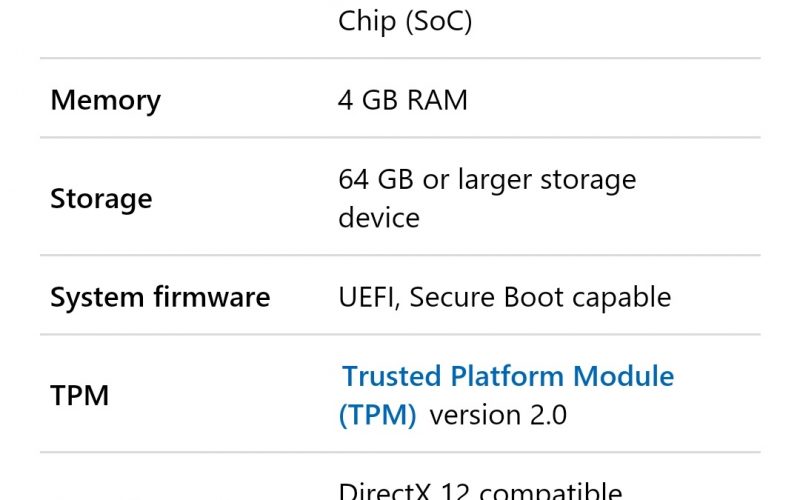The height and width of the screenshot is (500, 800).
Task: Click the DirectX 12 compatible text
Action: (x=480, y=491)
